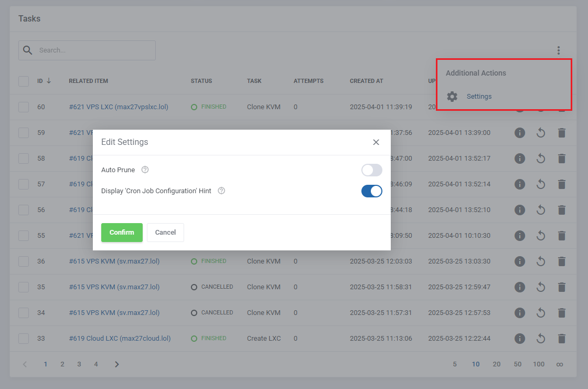This screenshot has height=389, width=588.
Task: Trash task 56
Action: click(561, 210)
